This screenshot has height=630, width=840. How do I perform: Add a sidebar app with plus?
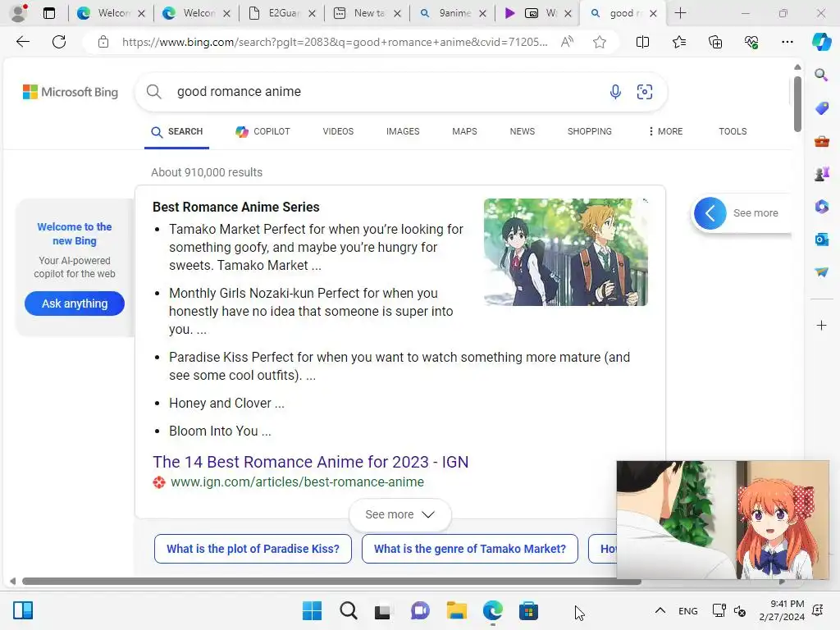pos(821,325)
